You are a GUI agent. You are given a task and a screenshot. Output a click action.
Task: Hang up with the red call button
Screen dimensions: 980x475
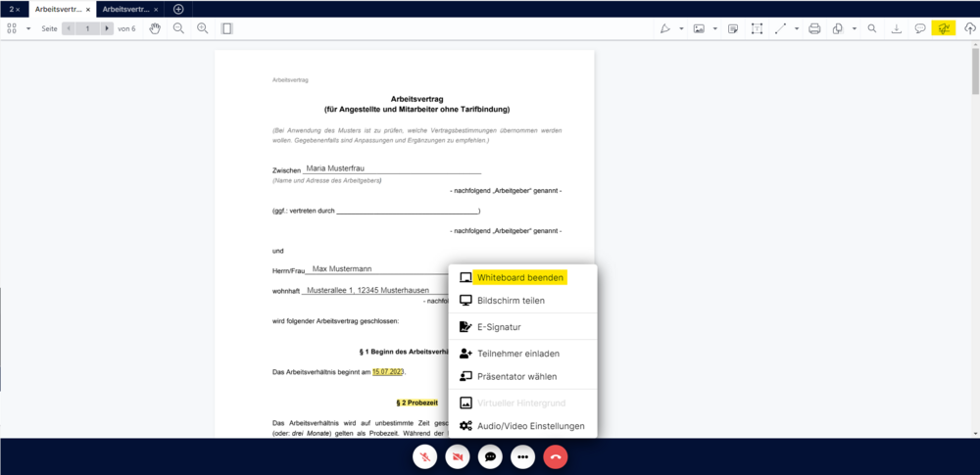(556, 456)
